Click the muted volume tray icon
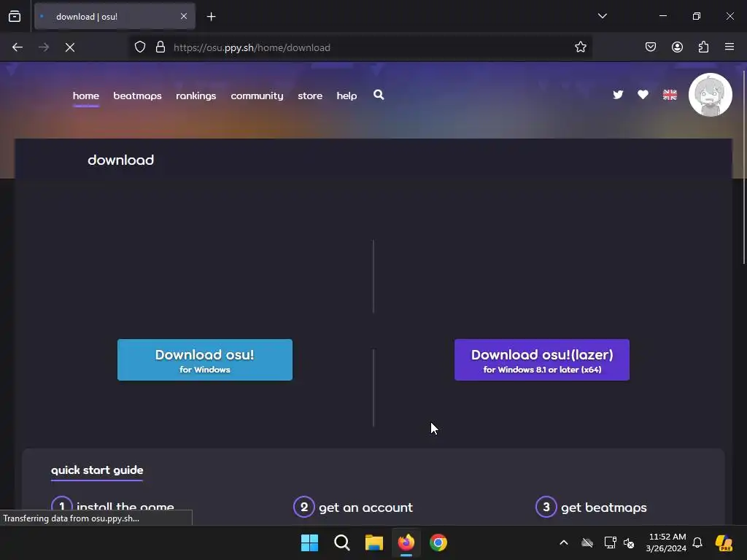Screen dimensions: 747x560 (x=629, y=542)
